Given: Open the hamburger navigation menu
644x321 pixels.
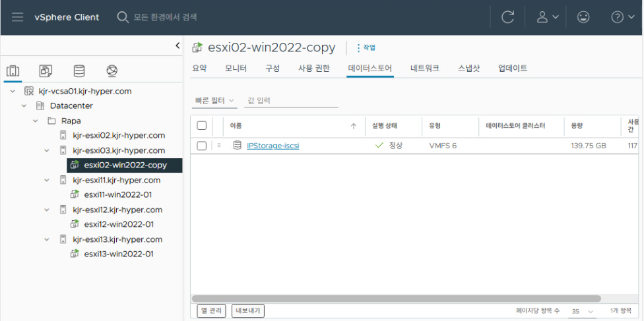Looking at the screenshot, I should pyautogui.click(x=17, y=17).
